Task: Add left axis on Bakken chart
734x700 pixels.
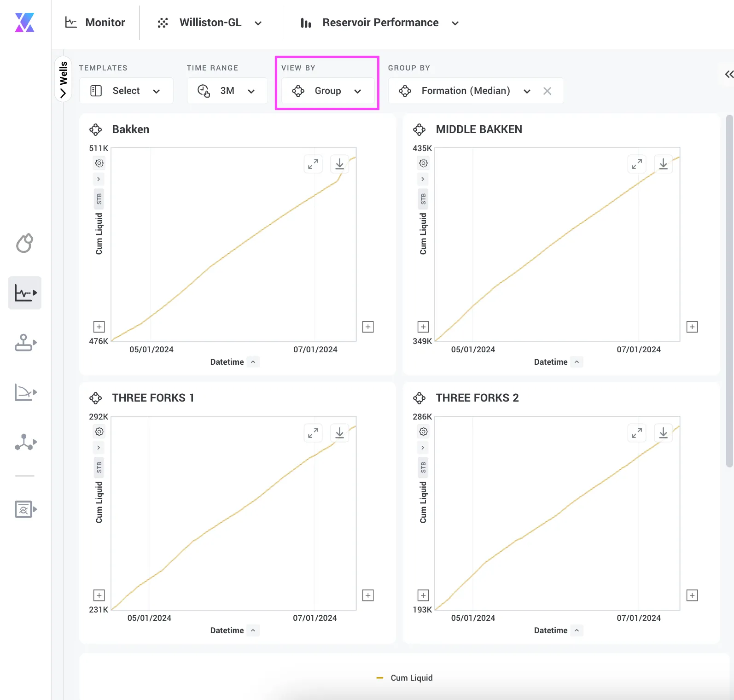Action: (99, 327)
